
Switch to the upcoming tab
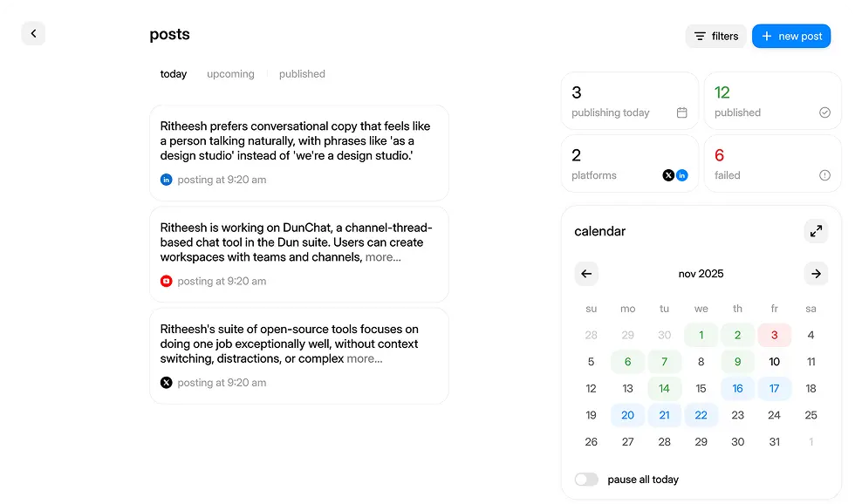click(x=230, y=74)
